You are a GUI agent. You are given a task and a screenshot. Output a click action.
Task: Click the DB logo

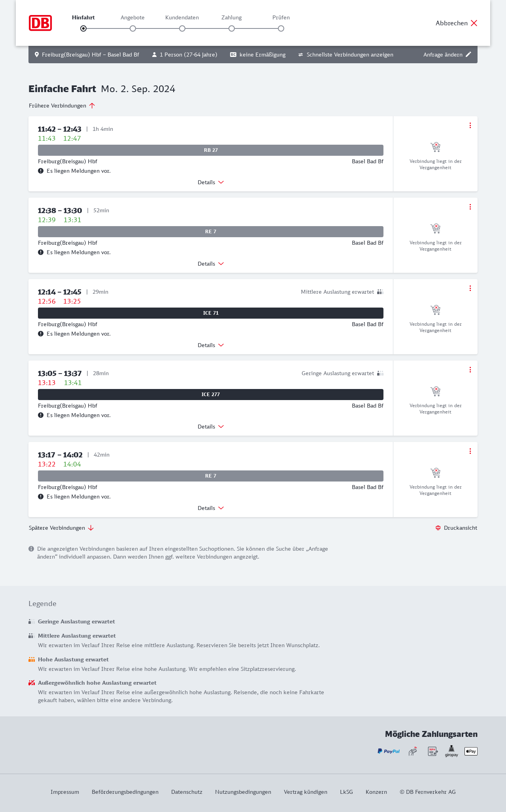pos(40,23)
